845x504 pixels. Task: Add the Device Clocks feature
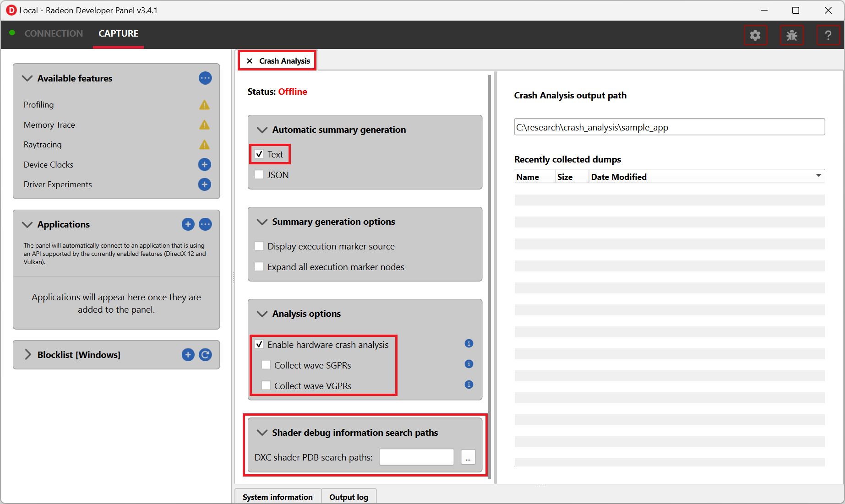coord(204,164)
